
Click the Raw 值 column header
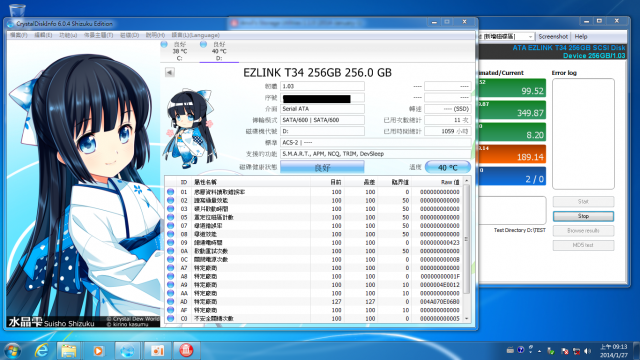click(x=436, y=182)
